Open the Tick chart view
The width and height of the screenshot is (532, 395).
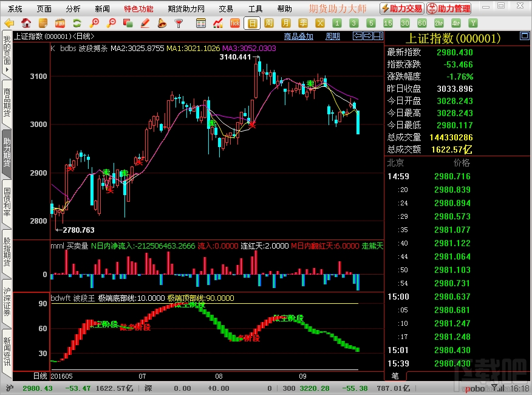click(x=235, y=23)
